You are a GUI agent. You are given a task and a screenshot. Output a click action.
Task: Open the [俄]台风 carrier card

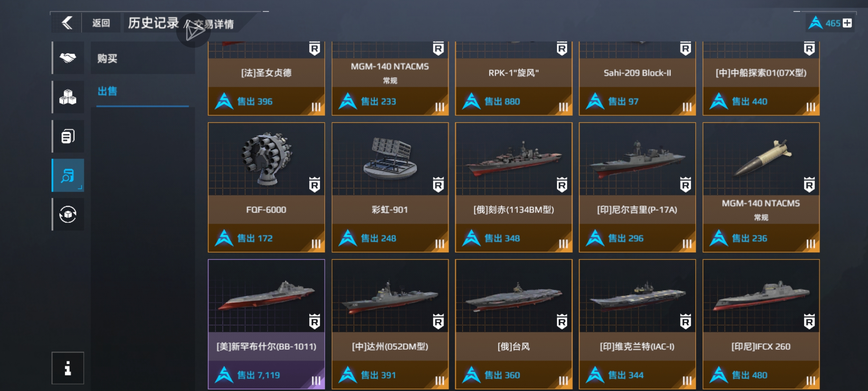click(x=514, y=324)
